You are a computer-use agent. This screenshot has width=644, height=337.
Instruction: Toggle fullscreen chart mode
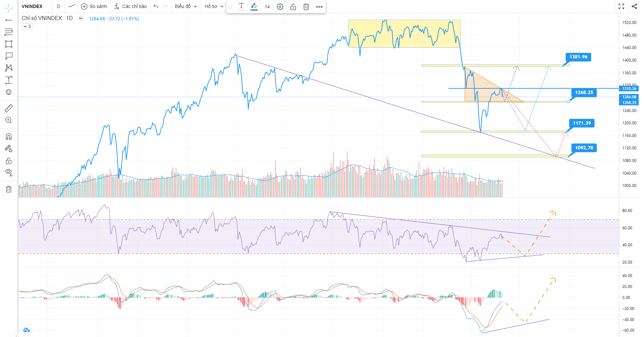621,6
